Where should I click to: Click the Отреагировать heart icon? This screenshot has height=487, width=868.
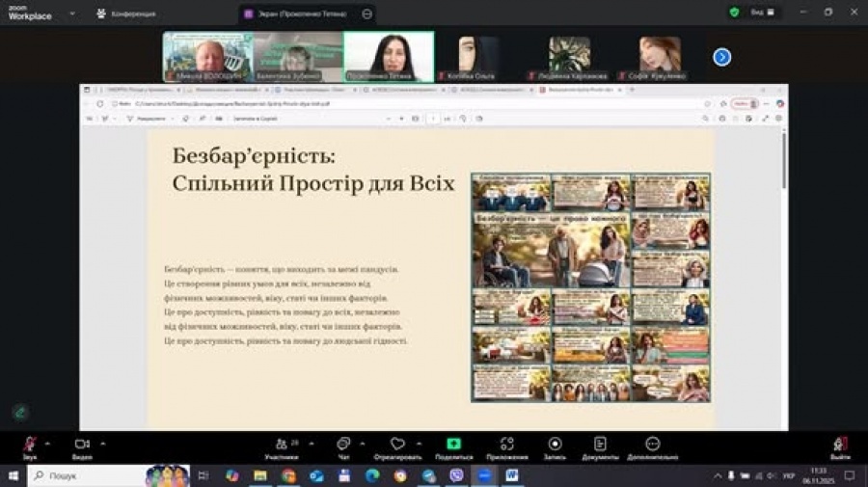(x=397, y=445)
